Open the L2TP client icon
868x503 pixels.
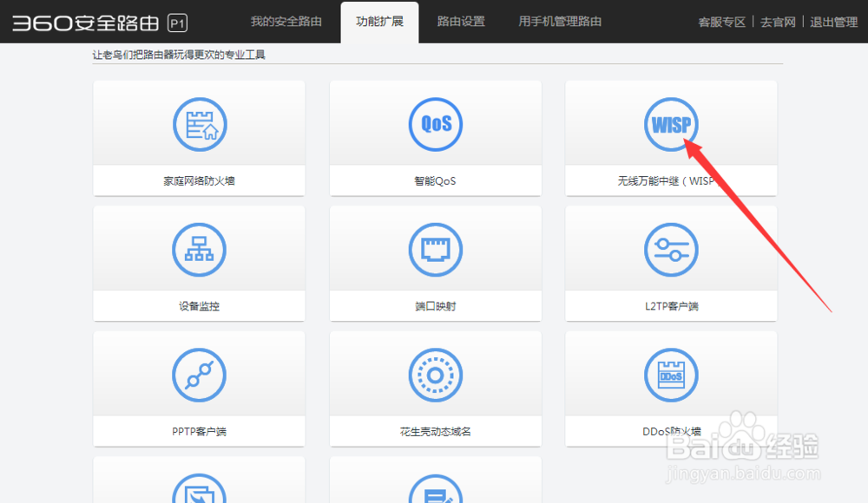pos(671,250)
